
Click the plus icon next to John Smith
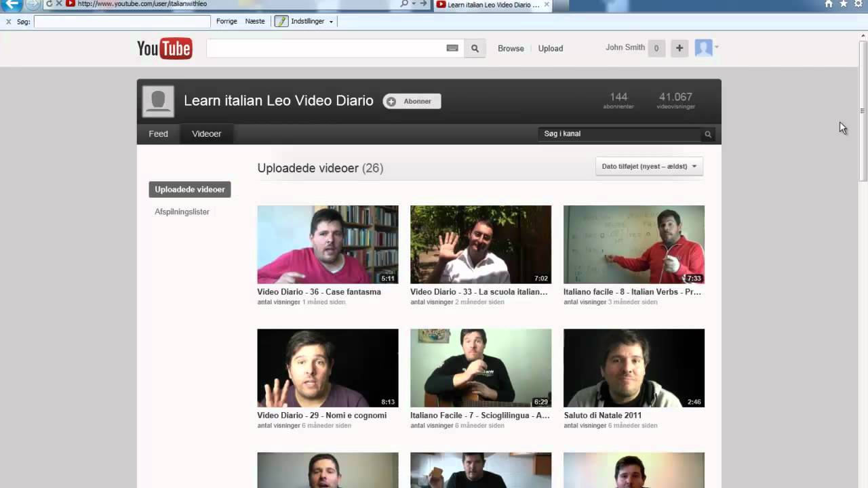click(x=679, y=48)
